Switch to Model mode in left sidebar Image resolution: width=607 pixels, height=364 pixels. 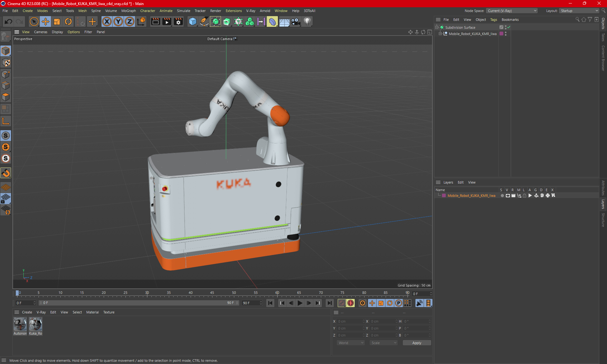6,51
